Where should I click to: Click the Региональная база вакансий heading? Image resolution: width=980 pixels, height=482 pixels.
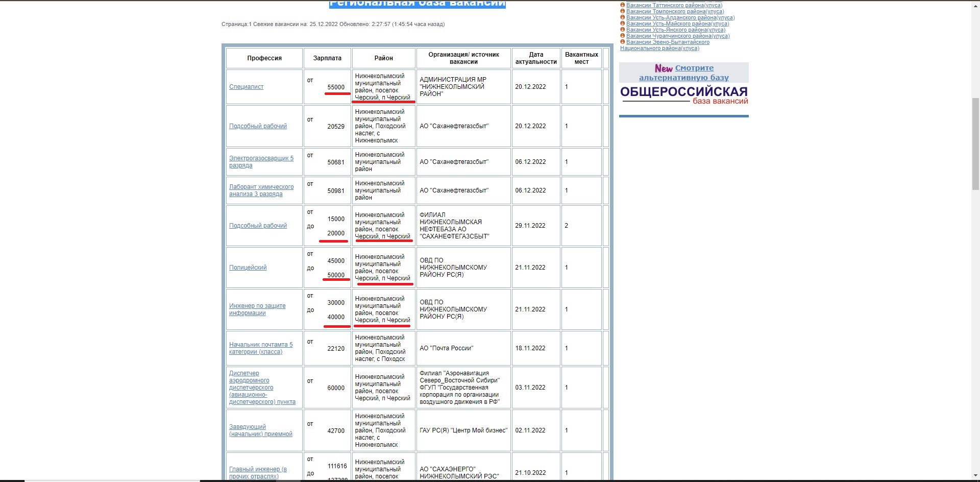tap(418, 4)
